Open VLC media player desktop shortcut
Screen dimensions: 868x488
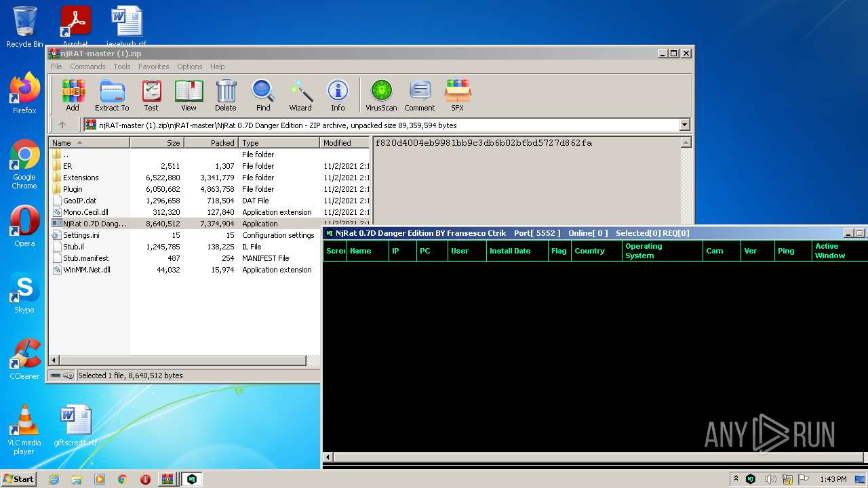click(x=24, y=430)
